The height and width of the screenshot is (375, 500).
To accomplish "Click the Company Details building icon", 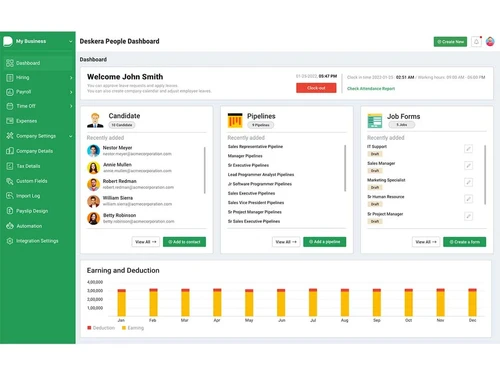I will pyautogui.click(x=10, y=151).
